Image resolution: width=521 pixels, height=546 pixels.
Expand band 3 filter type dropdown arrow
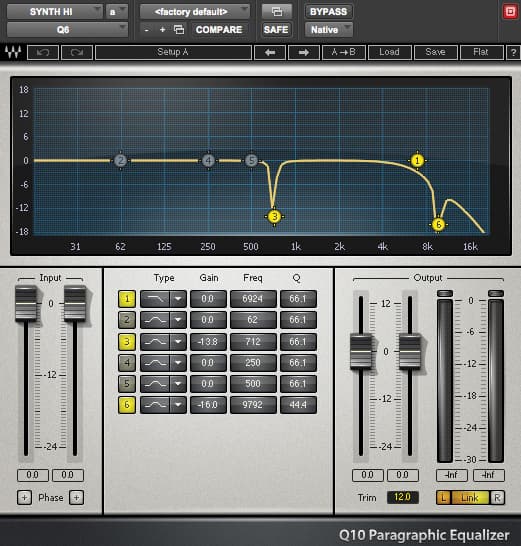pos(178,342)
